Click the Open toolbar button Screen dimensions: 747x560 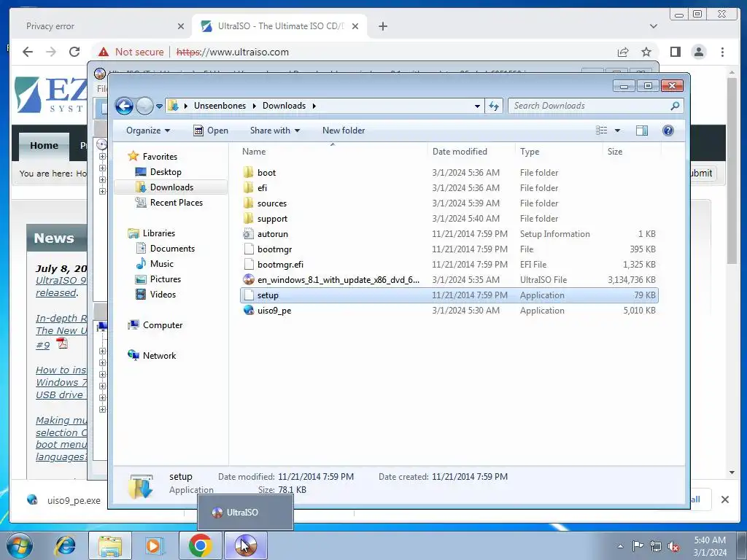211,131
